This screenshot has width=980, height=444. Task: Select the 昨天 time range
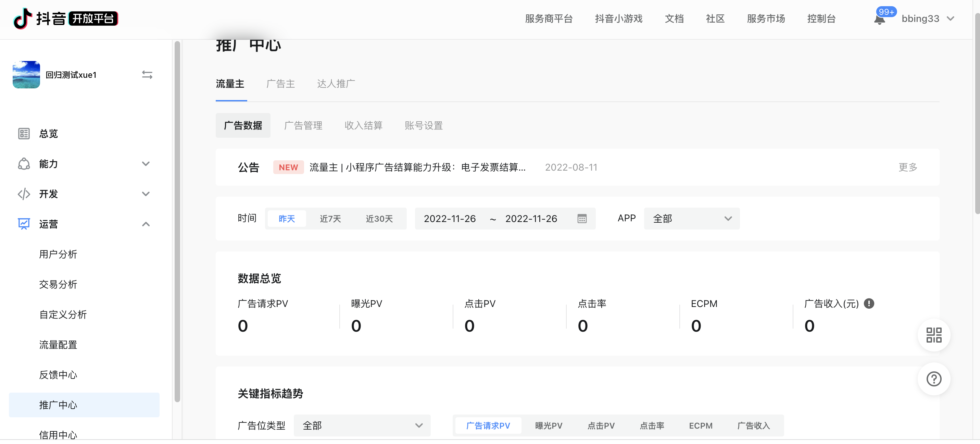pyautogui.click(x=287, y=219)
